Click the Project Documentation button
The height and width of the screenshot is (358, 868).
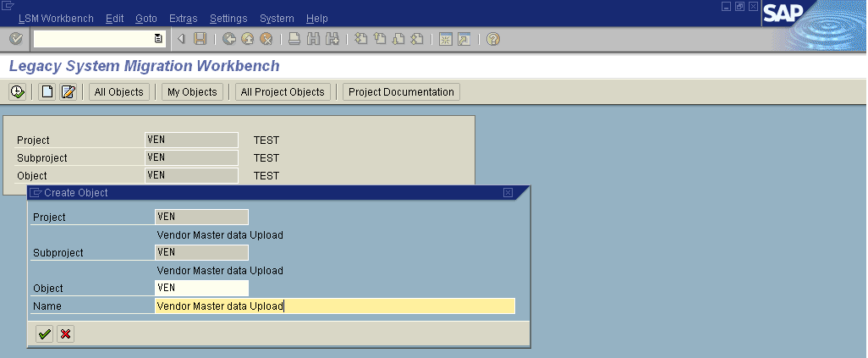(x=401, y=92)
